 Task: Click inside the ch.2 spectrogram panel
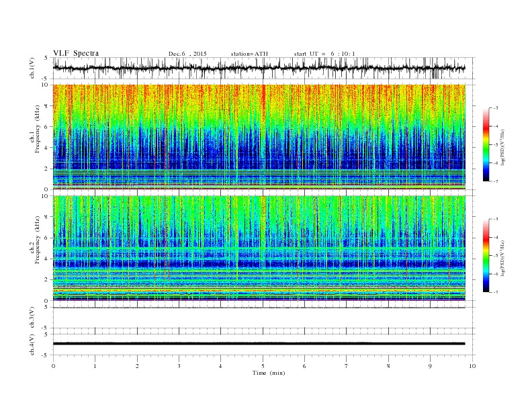pyautogui.click(x=259, y=248)
